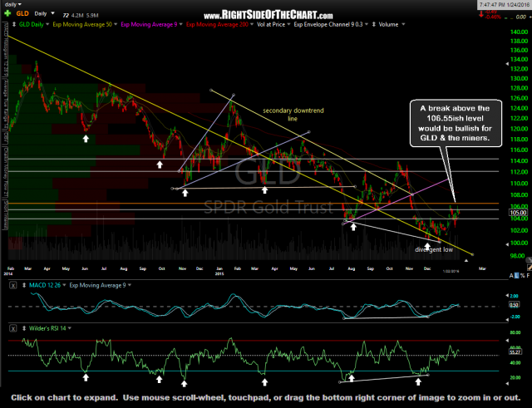Click the scale arrow beside MACD -2.00

click(507, 319)
